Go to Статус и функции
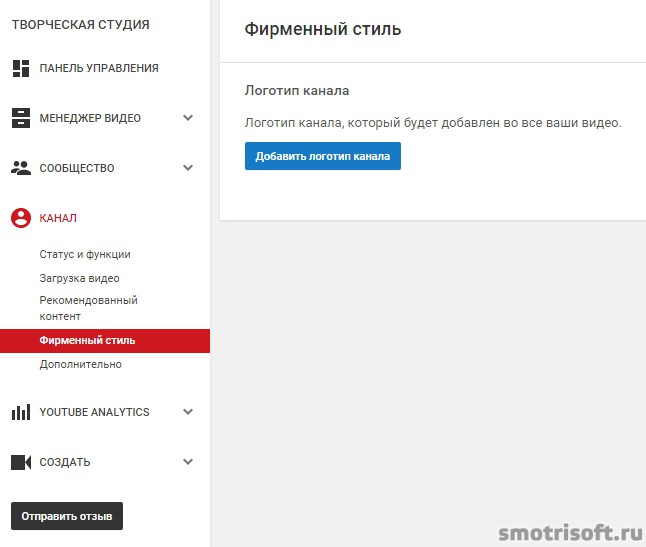Viewport: 646px width, 547px height. [x=85, y=255]
